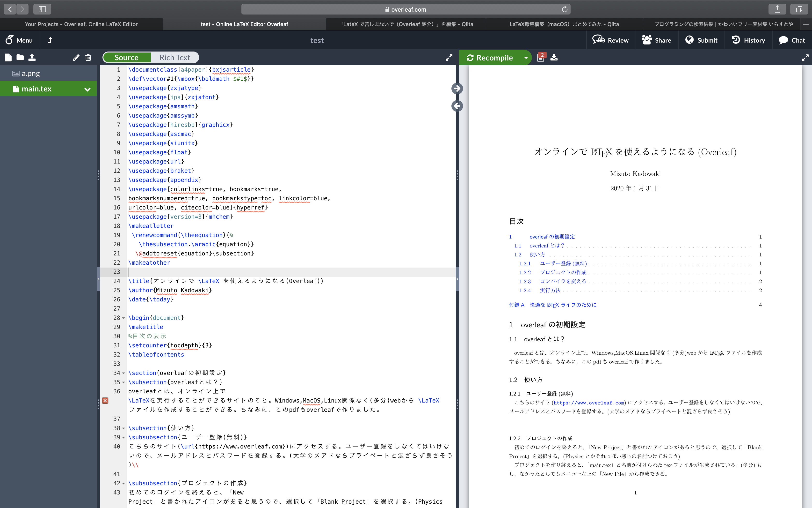
Task: Collapse the fold at line 42 subsubsection
Action: tap(123, 484)
